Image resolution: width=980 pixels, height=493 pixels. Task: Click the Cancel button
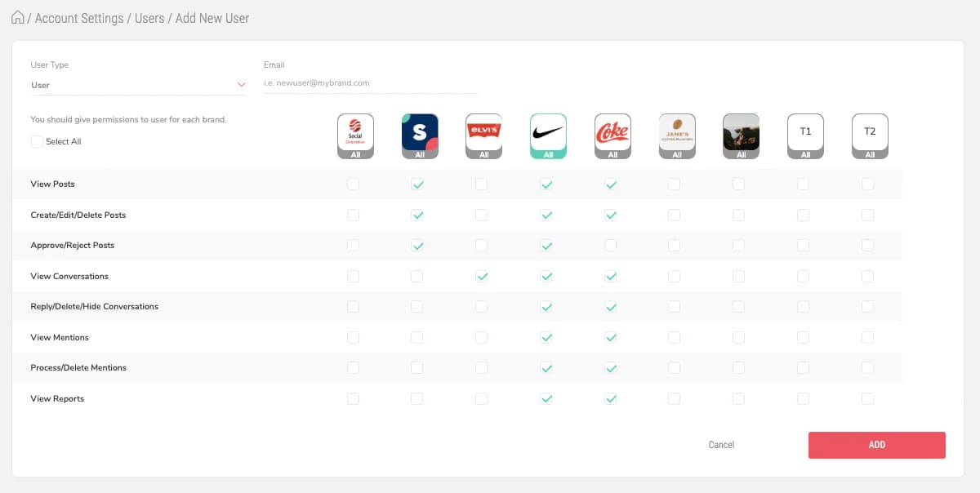click(x=721, y=445)
